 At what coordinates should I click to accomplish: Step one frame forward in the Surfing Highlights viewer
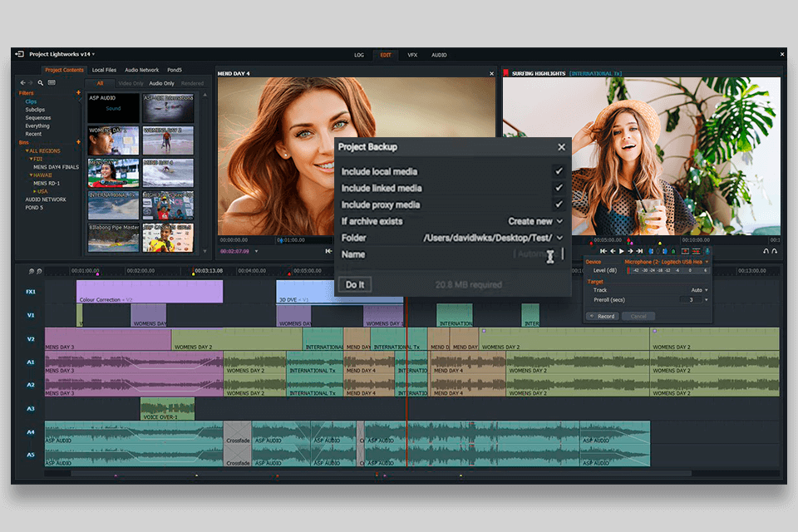point(631,251)
